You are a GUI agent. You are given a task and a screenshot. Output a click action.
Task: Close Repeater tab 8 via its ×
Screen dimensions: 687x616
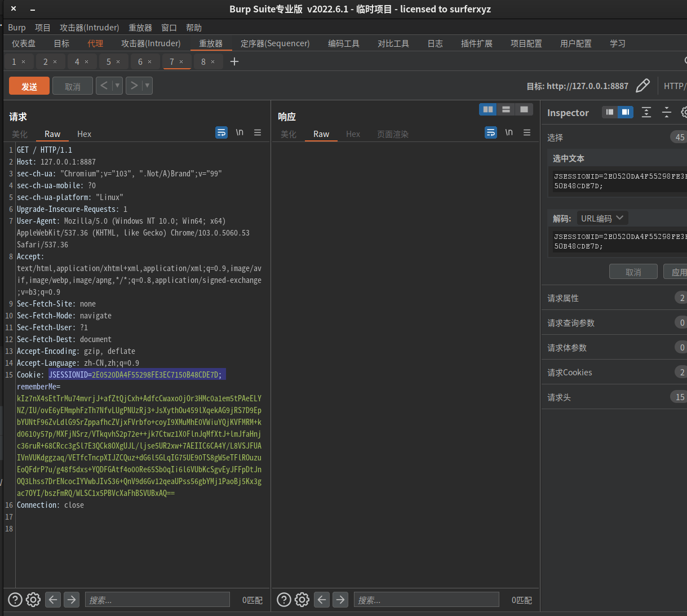(x=212, y=62)
